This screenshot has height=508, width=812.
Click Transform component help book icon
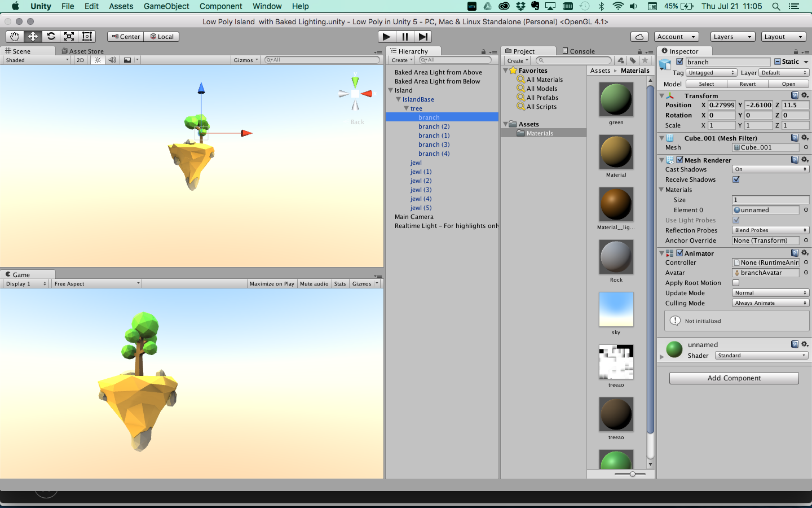795,95
